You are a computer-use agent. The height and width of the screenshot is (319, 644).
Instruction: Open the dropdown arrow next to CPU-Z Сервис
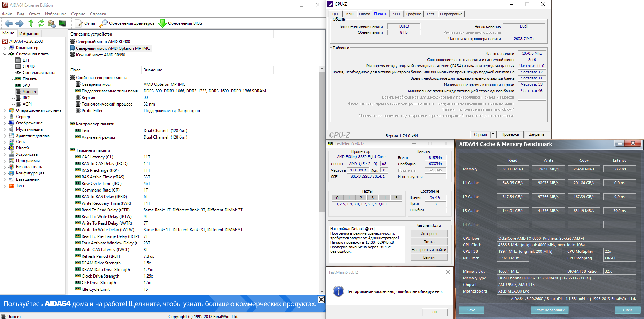pos(493,134)
